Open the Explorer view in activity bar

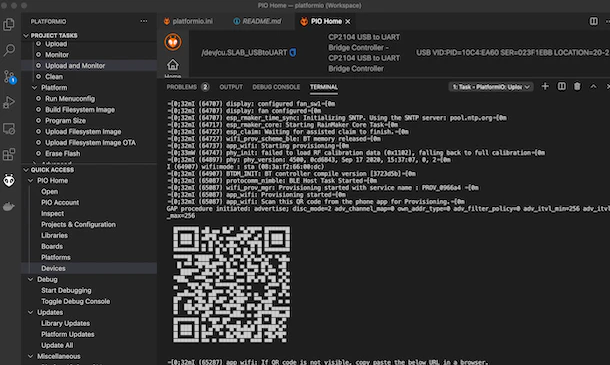point(9,24)
